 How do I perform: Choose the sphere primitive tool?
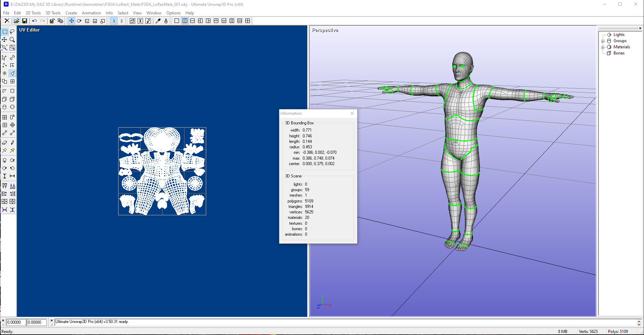pyautogui.click(x=12, y=107)
